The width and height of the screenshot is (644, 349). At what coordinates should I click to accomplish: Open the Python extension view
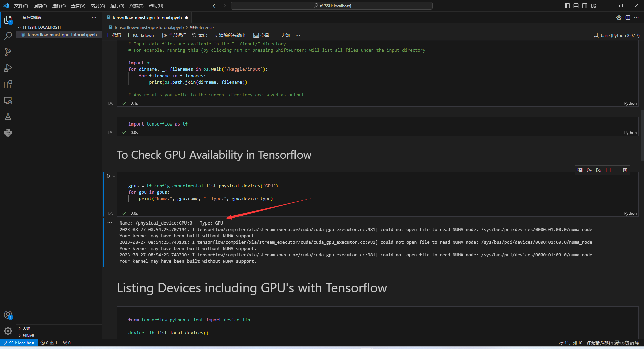(8, 133)
